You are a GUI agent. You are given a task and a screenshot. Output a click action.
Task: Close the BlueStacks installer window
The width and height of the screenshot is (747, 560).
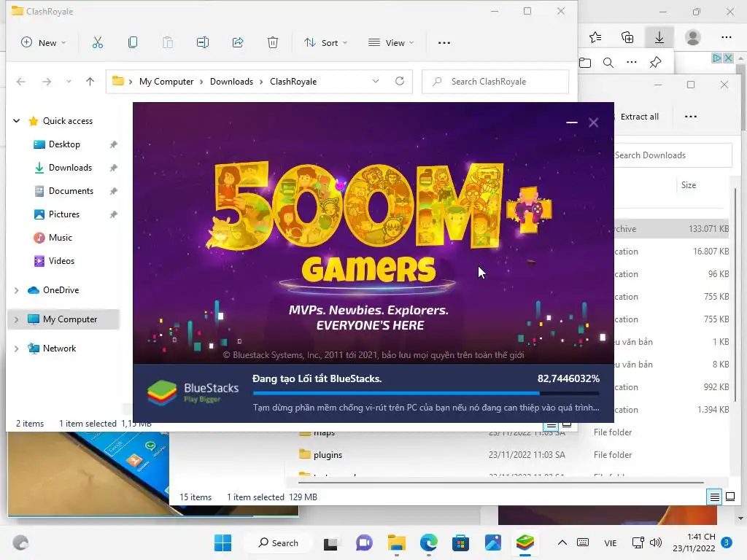593,122
